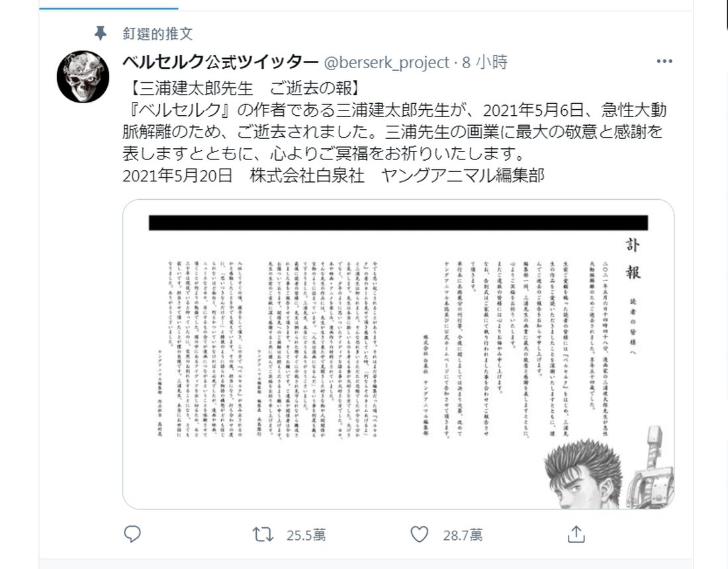The width and height of the screenshot is (728, 569).
Task: Click the 28.7萬 like count
Action: pos(463,535)
